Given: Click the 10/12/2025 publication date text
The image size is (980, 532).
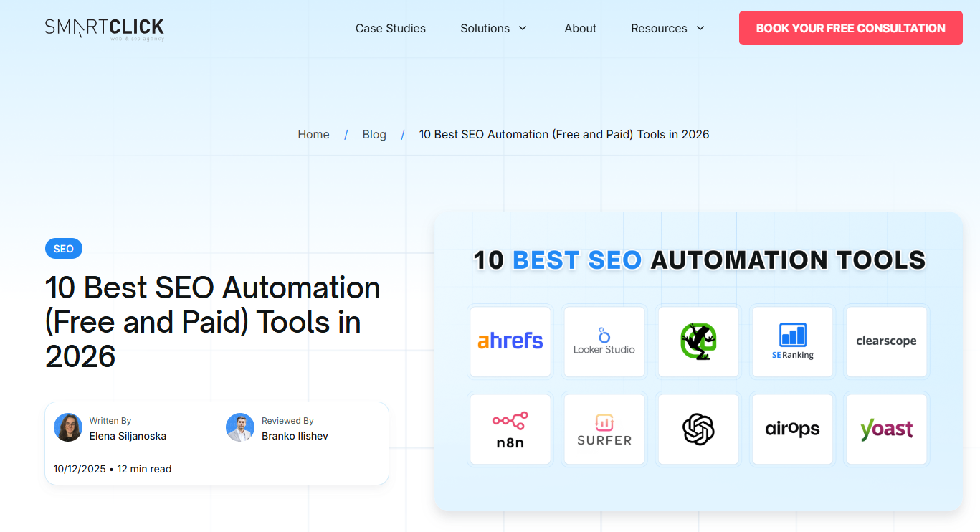Looking at the screenshot, I should tap(80, 469).
